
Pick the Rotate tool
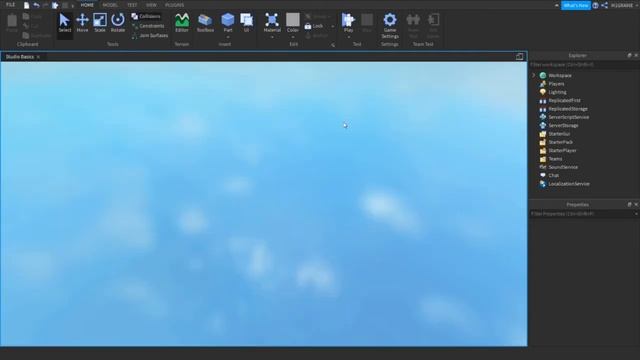click(x=118, y=23)
